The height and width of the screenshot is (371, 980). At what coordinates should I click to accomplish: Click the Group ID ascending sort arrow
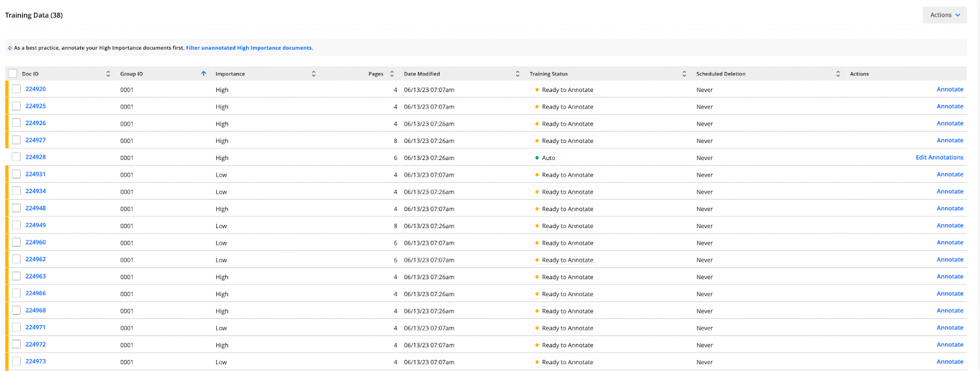203,74
